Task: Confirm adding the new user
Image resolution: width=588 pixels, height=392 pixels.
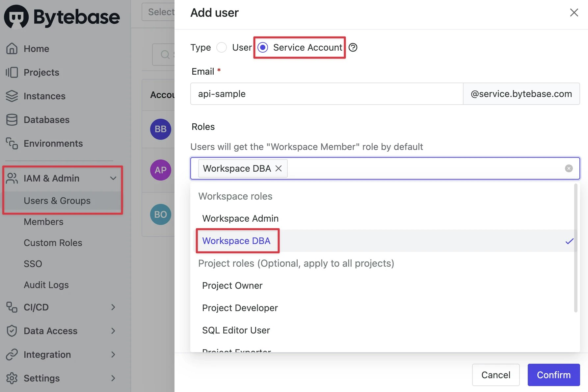Action: click(553, 375)
